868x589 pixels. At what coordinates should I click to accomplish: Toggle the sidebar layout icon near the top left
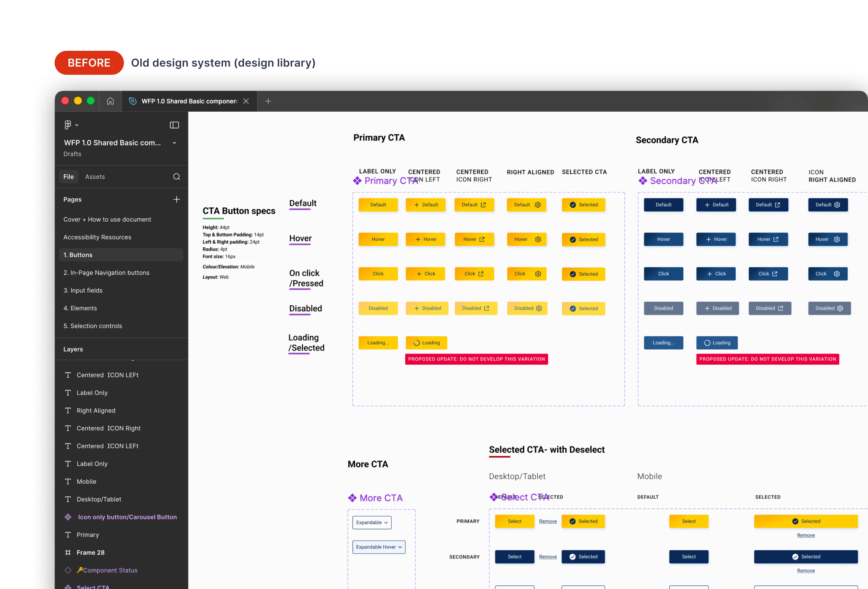click(x=174, y=125)
